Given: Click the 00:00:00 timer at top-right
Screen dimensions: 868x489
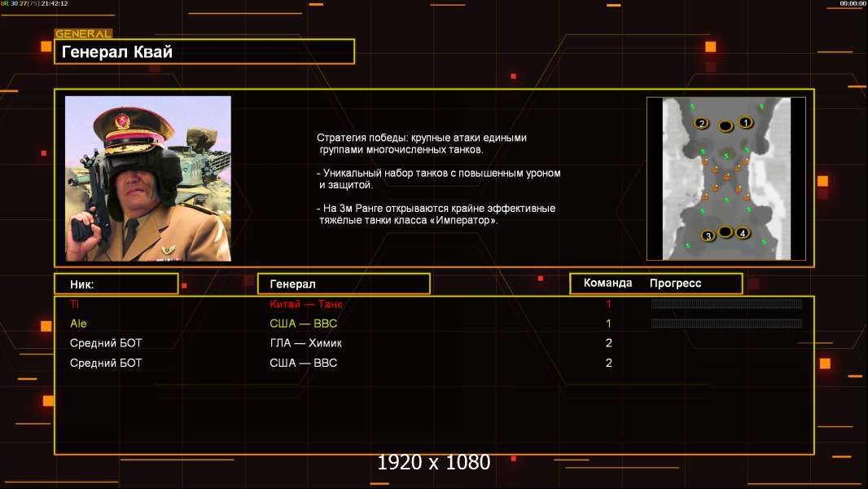Looking at the screenshot, I should click(853, 3).
